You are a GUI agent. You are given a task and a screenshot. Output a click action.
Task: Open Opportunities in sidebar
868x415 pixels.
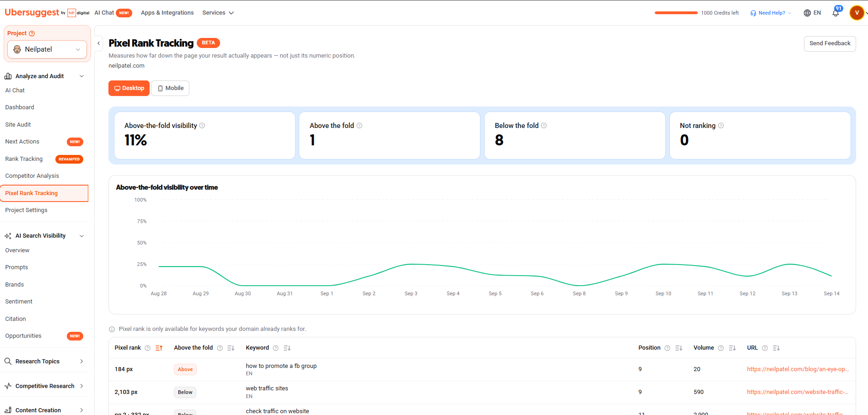(x=23, y=336)
